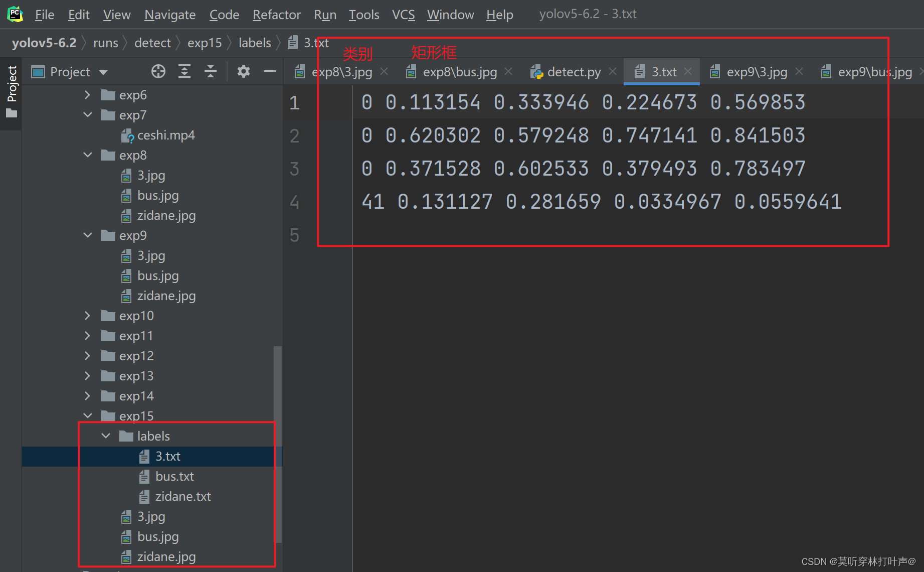924x572 pixels.
Task: Click the image icon of exp9 zidane.jpg
Action: coord(126,296)
